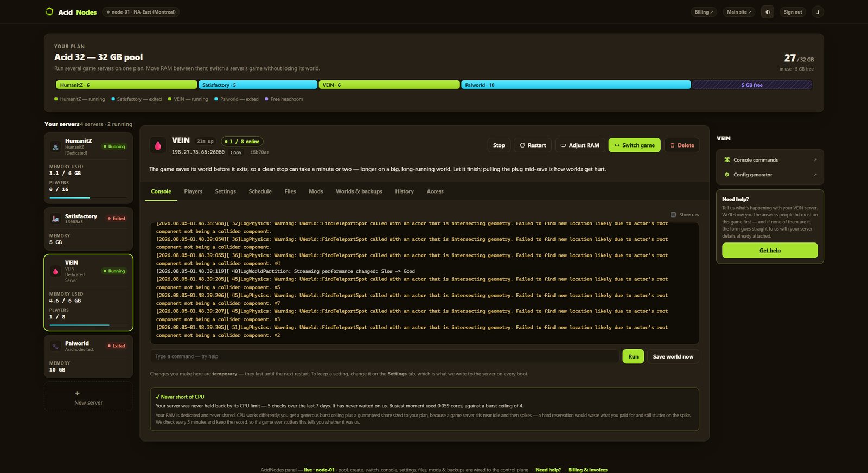Image resolution: width=868 pixels, height=473 pixels.
Task: Click the Config generator gear icon
Action: coord(727,175)
